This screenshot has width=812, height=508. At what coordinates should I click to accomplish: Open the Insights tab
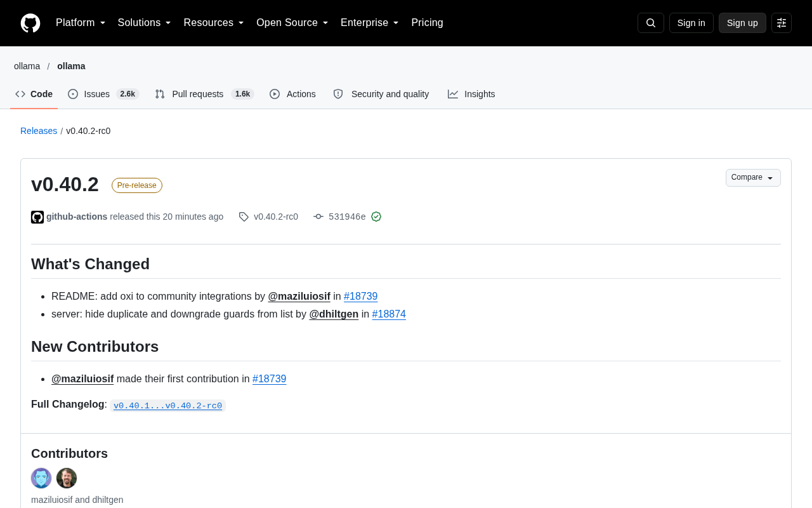click(471, 94)
